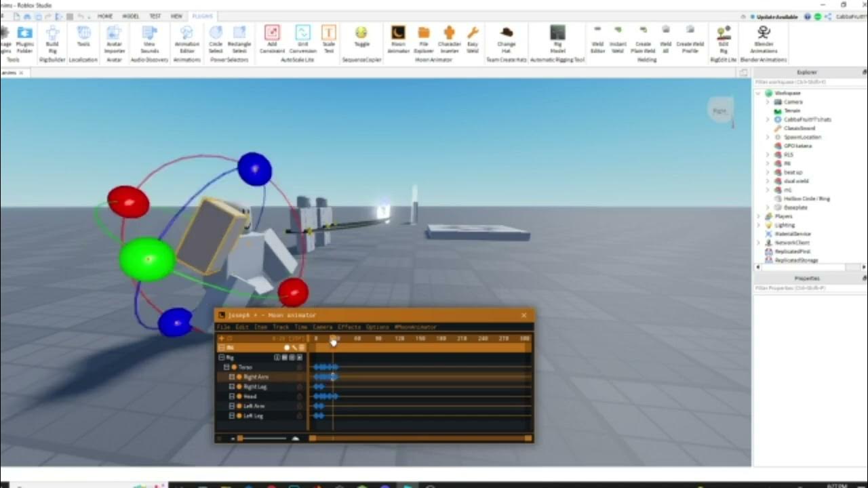Click the SequenceCopier Toggle icon
Screen dimensions: 868x488
click(x=361, y=37)
